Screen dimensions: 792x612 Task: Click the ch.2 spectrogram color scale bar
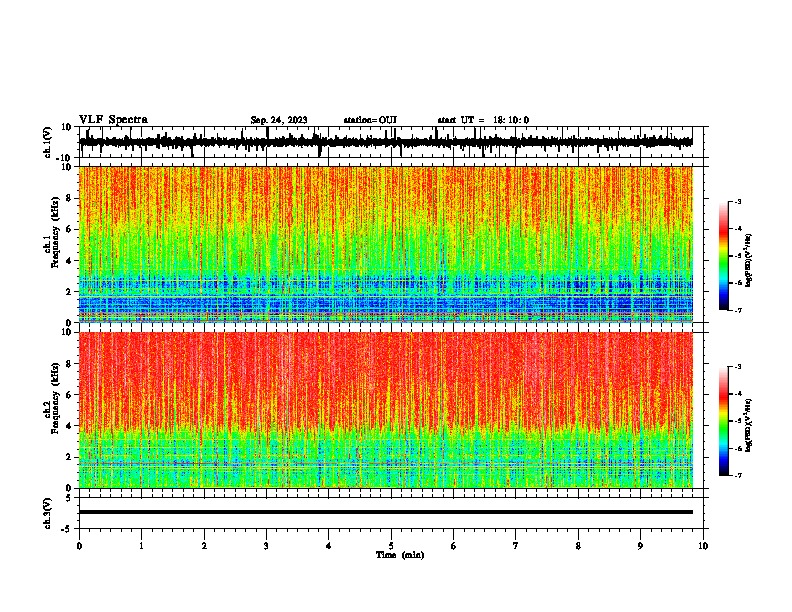coord(723,421)
